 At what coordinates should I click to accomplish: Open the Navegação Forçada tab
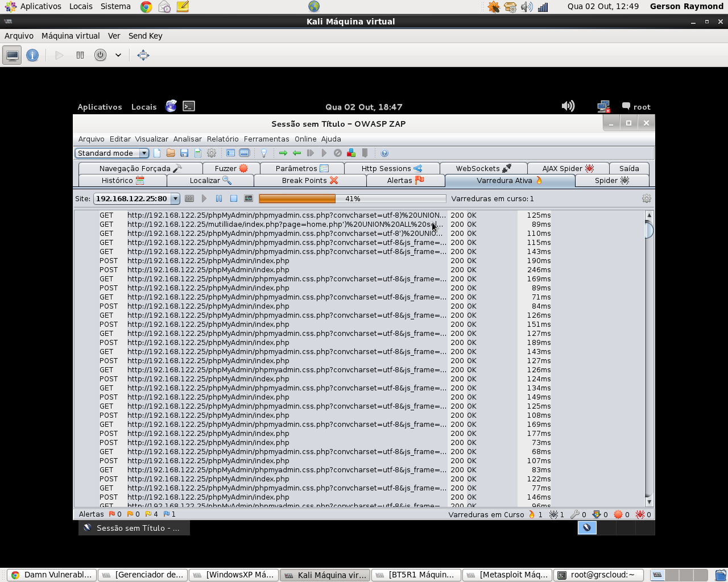[x=140, y=168]
